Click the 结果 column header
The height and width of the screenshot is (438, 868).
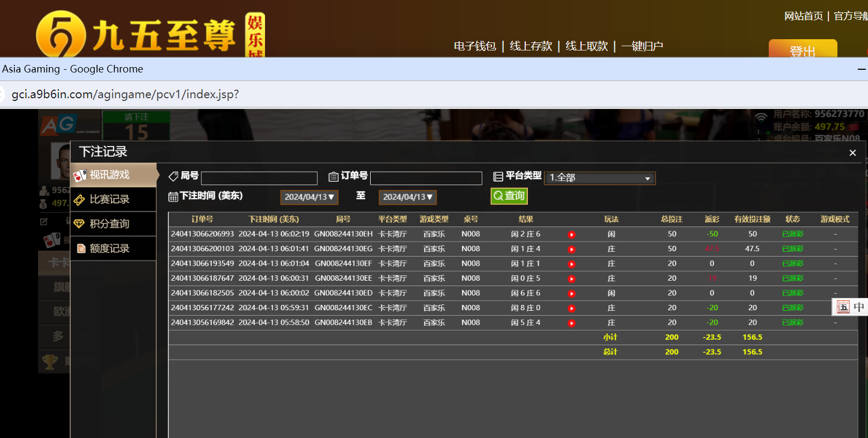click(526, 219)
